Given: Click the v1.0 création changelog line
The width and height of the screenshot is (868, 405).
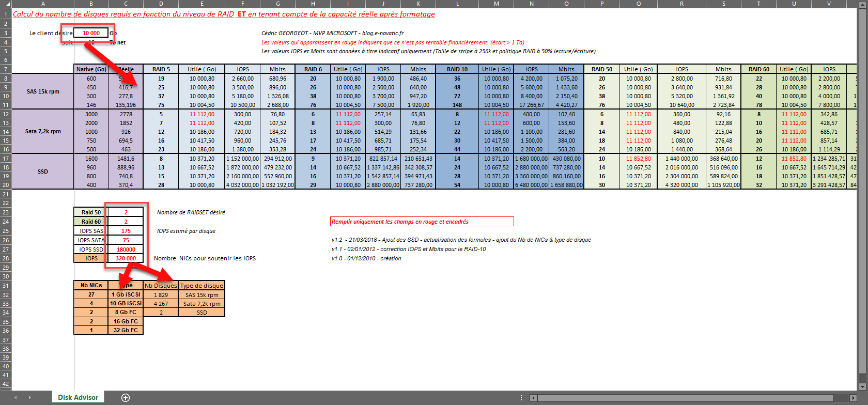Looking at the screenshot, I should click(366, 258).
